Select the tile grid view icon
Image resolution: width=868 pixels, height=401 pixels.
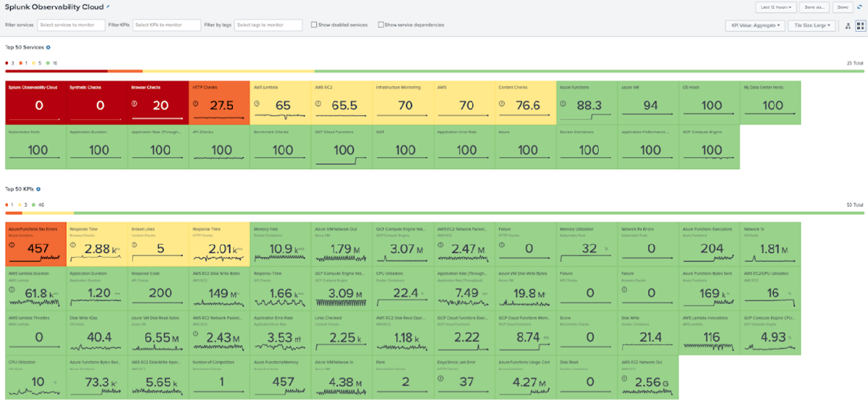[859, 25]
